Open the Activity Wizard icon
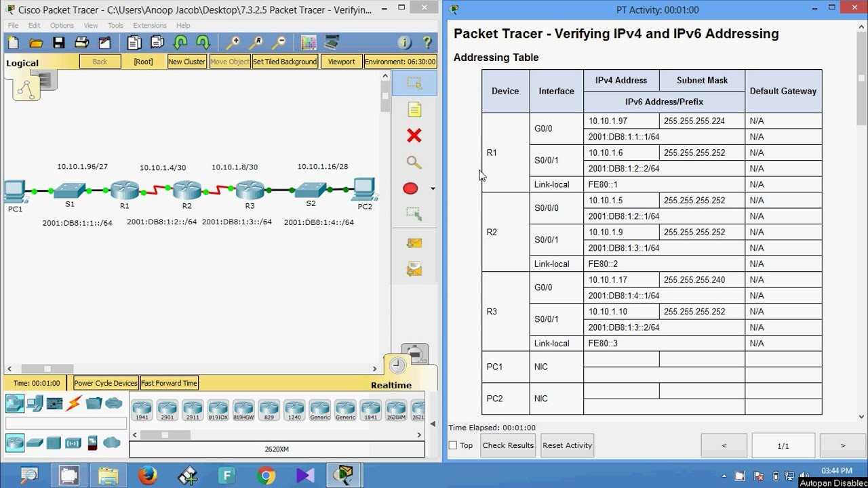This screenshot has width=868, height=488. coord(104,43)
